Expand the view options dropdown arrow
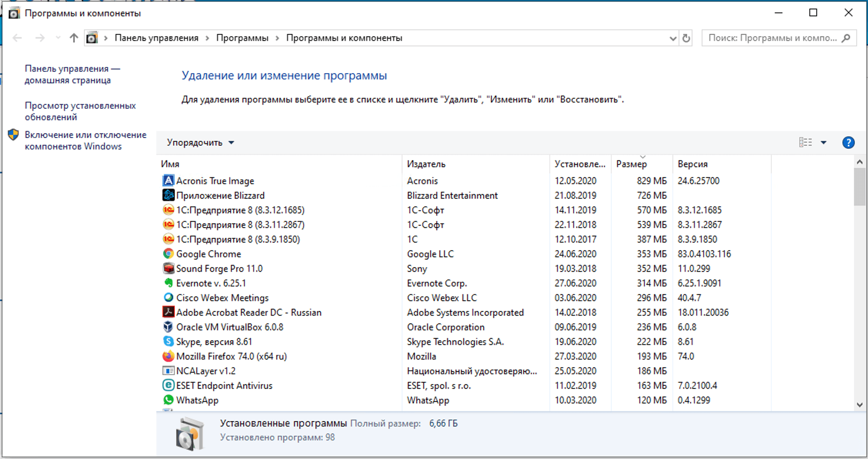This screenshot has height=459, width=868. tap(823, 142)
